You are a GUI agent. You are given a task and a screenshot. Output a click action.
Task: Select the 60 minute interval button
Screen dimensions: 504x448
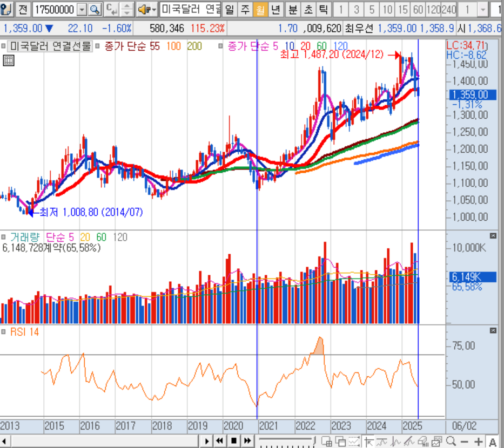[418, 9]
